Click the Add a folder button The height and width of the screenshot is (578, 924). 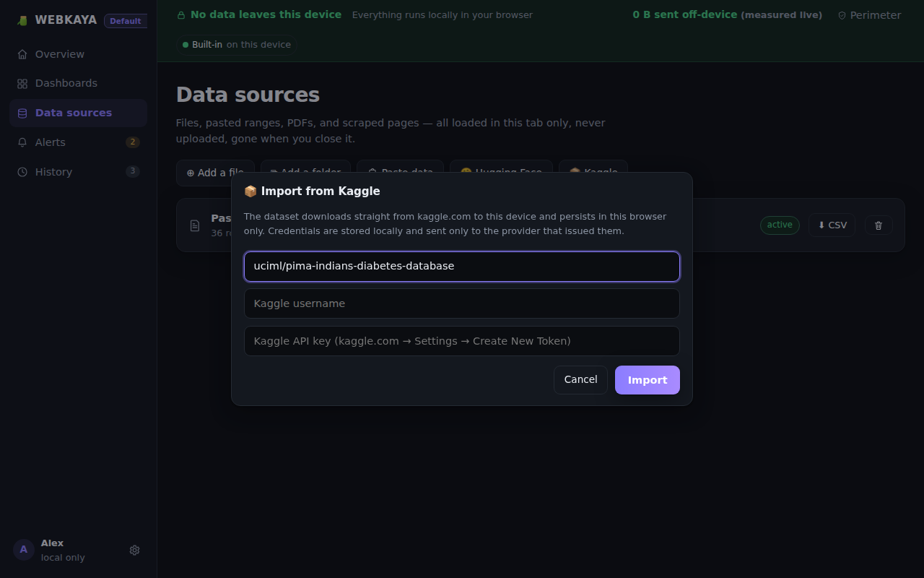tap(305, 173)
